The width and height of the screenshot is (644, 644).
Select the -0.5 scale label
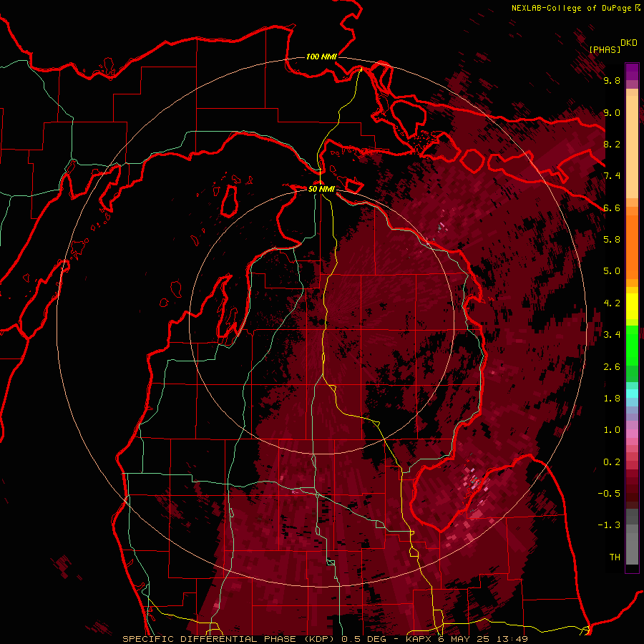tap(609, 494)
